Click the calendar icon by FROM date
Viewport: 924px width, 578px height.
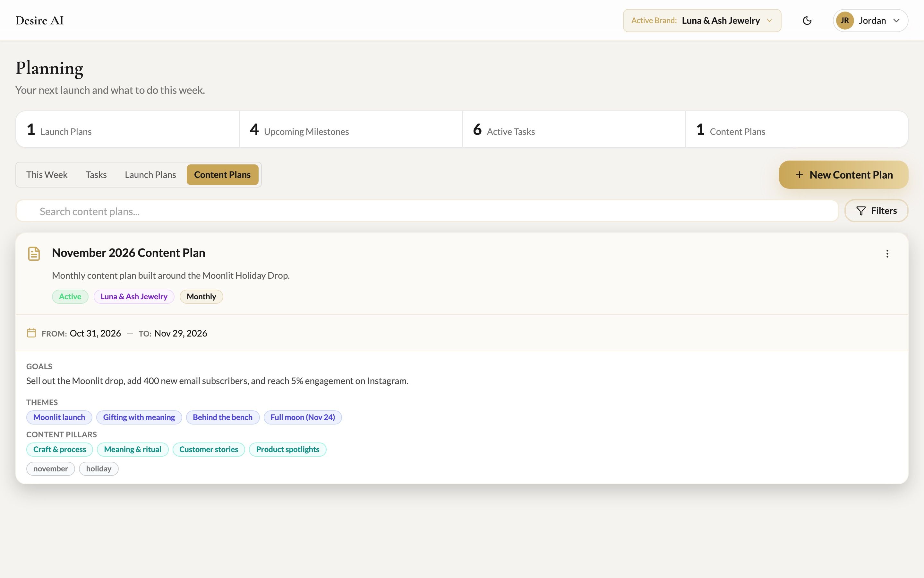[31, 333]
